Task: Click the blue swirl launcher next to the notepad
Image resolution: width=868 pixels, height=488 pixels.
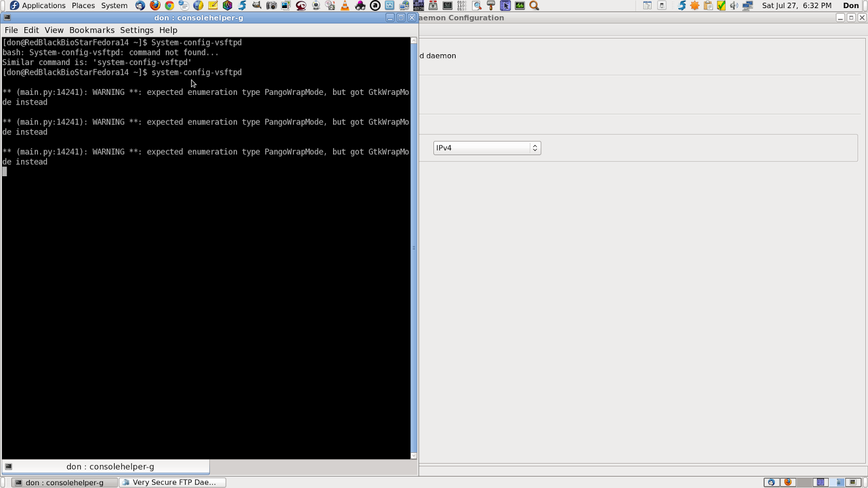Action: click(242, 5)
